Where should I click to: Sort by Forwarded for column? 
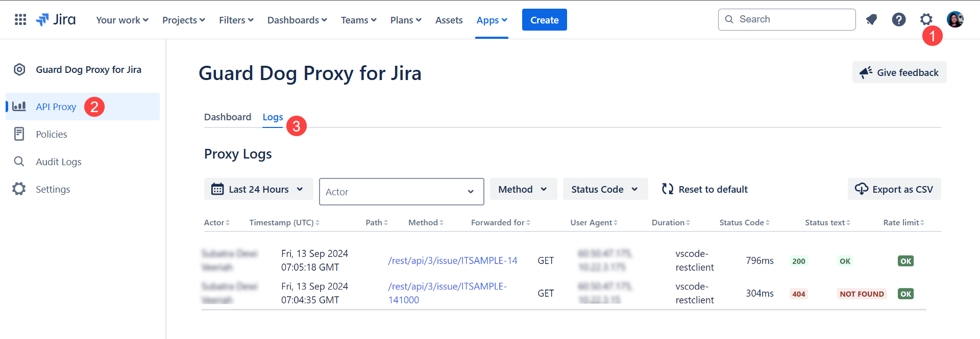point(501,223)
